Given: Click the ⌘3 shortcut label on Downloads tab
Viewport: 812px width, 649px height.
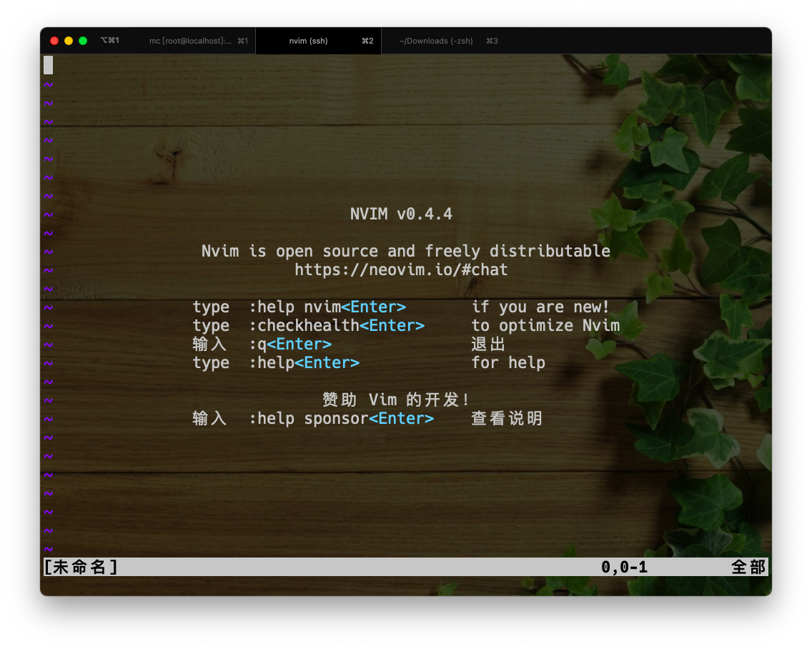Looking at the screenshot, I should [x=492, y=41].
